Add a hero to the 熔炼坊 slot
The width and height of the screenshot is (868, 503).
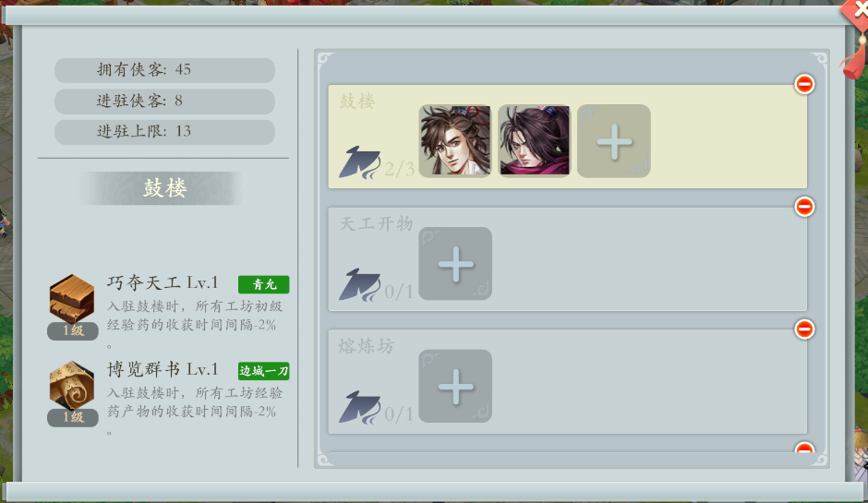[x=455, y=386]
